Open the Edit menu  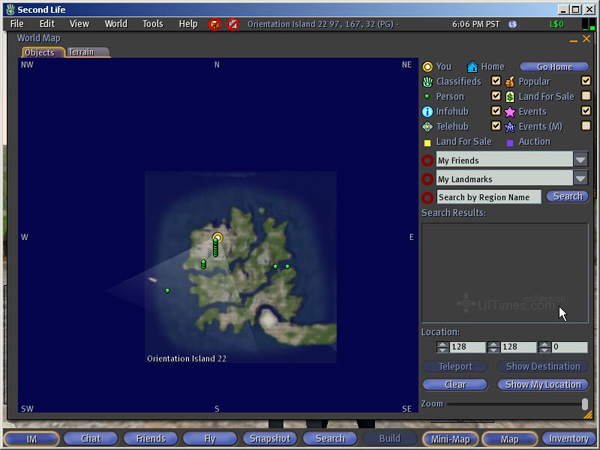tap(47, 24)
